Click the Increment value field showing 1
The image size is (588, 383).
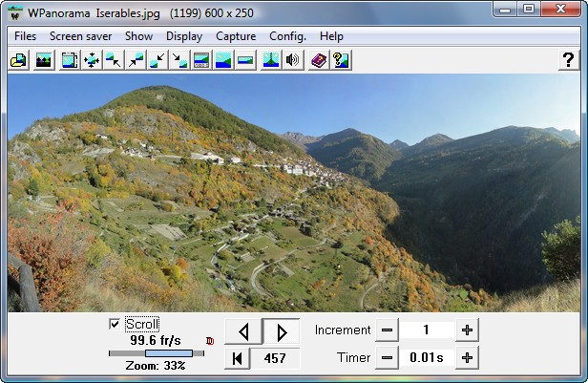[x=427, y=330]
